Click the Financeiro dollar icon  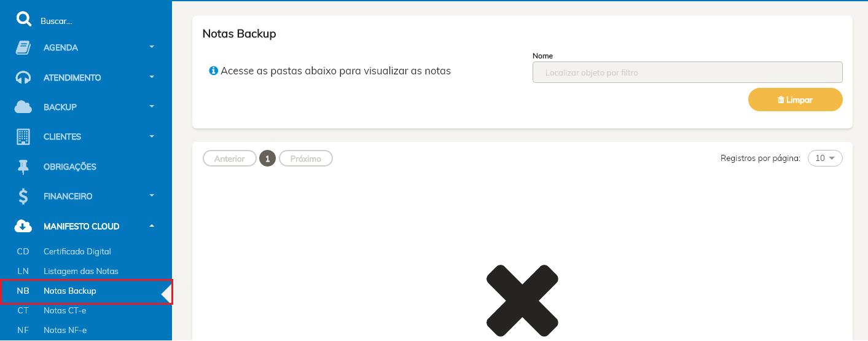(23, 196)
